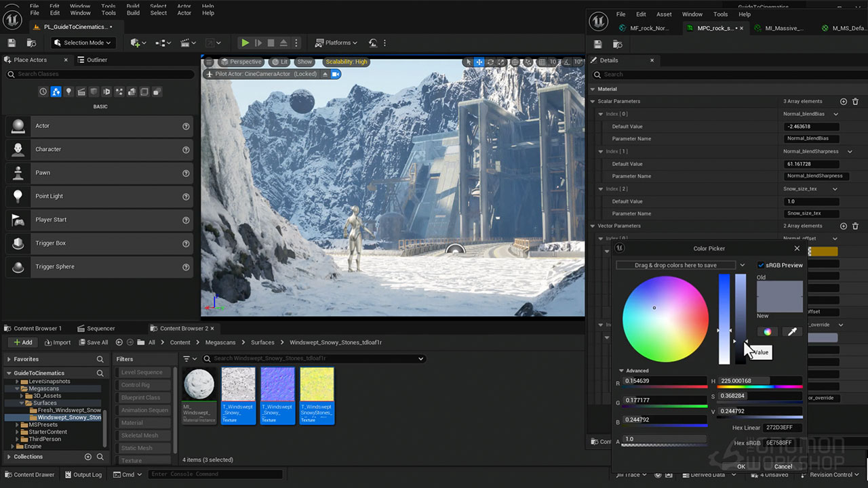Open the Asset menu in material editor

coord(664,14)
